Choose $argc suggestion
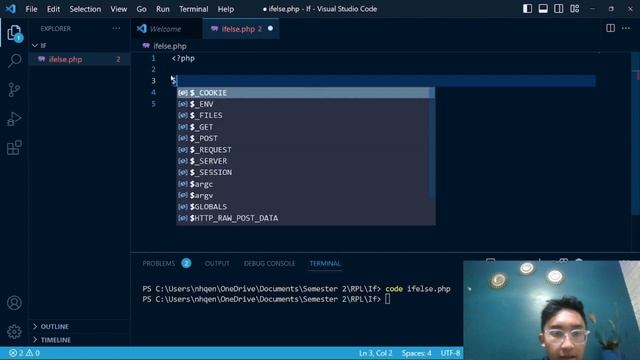Screen dimensions: 640x360 pos(303,184)
